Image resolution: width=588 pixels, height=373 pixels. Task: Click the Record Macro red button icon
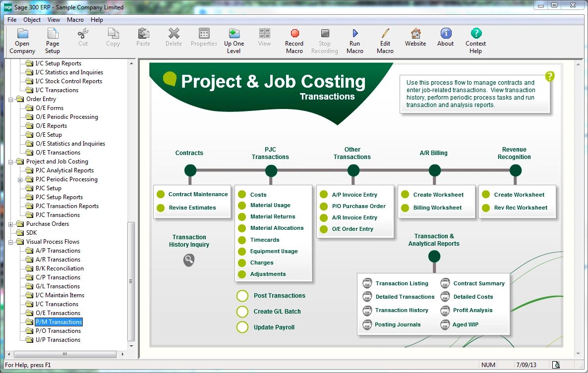point(294,34)
